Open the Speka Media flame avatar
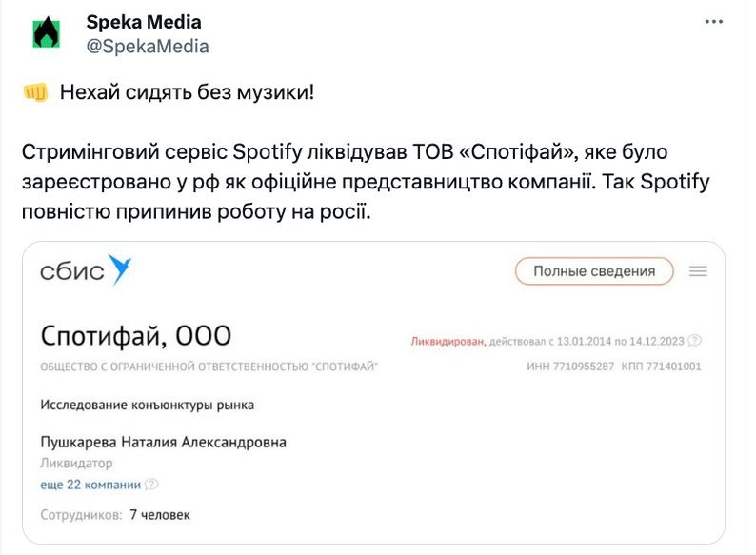Screen dimensions: 756x555 point(46,33)
